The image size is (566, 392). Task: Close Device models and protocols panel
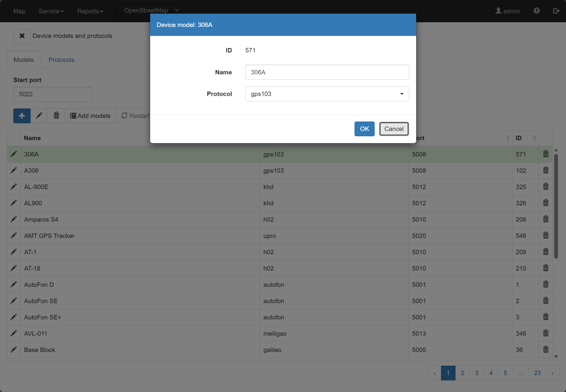(22, 36)
